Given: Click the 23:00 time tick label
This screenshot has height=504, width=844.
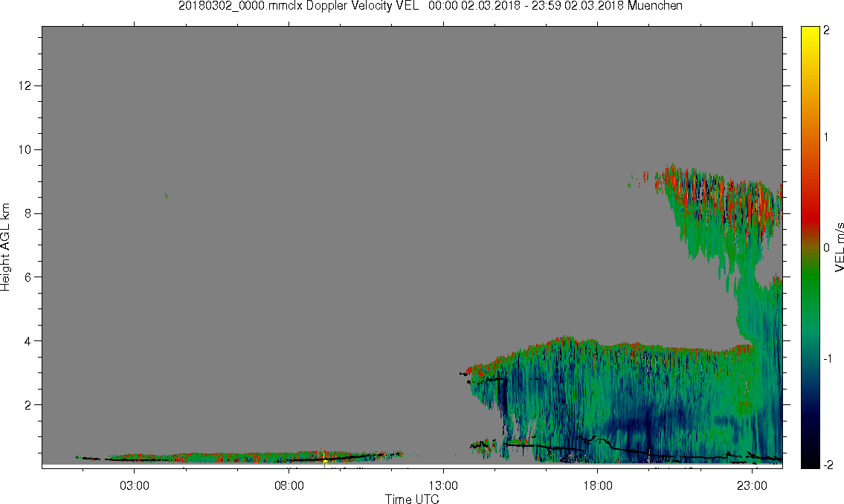Looking at the screenshot, I should point(753,485).
